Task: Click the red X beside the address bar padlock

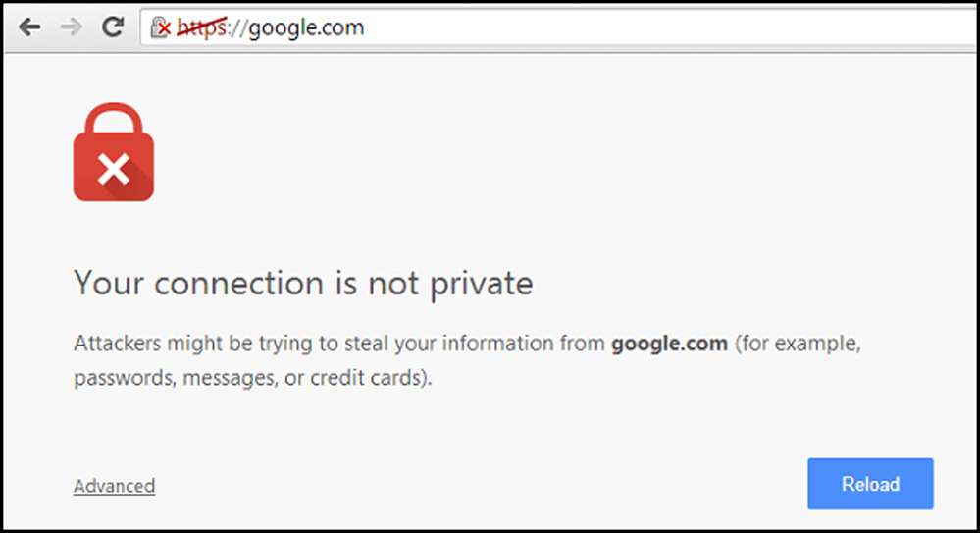Action: pos(165,28)
